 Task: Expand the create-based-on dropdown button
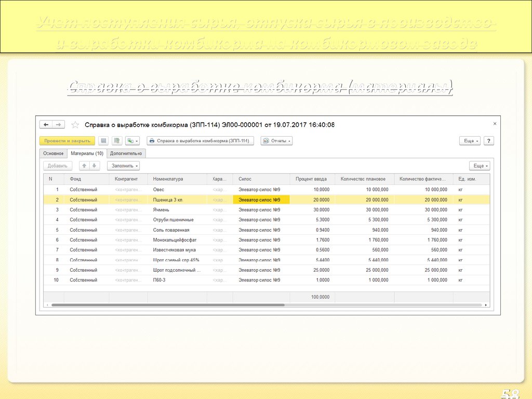pos(133,141)
